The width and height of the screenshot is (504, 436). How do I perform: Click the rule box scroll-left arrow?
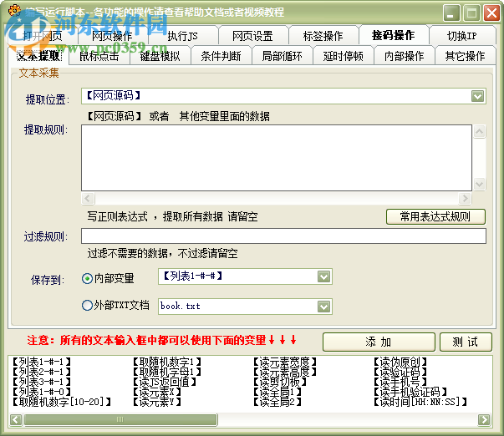[x=88, y=198]
